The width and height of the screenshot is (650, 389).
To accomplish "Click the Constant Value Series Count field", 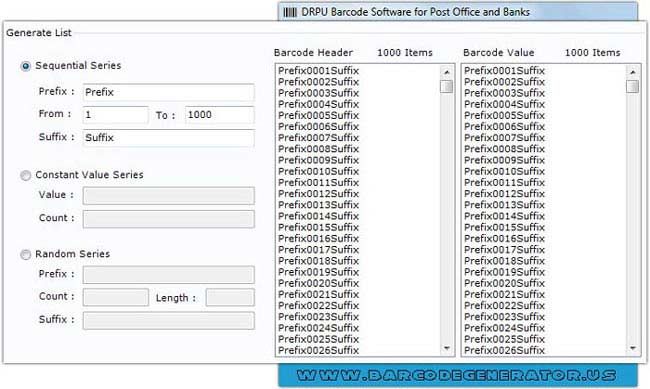I will coord(168,219).
